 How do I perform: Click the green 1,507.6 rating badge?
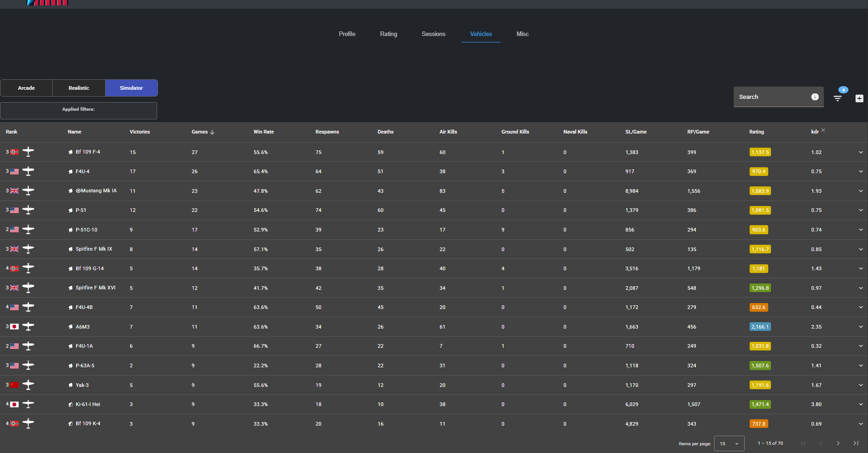pyautogui.click(x=760, y=365)
